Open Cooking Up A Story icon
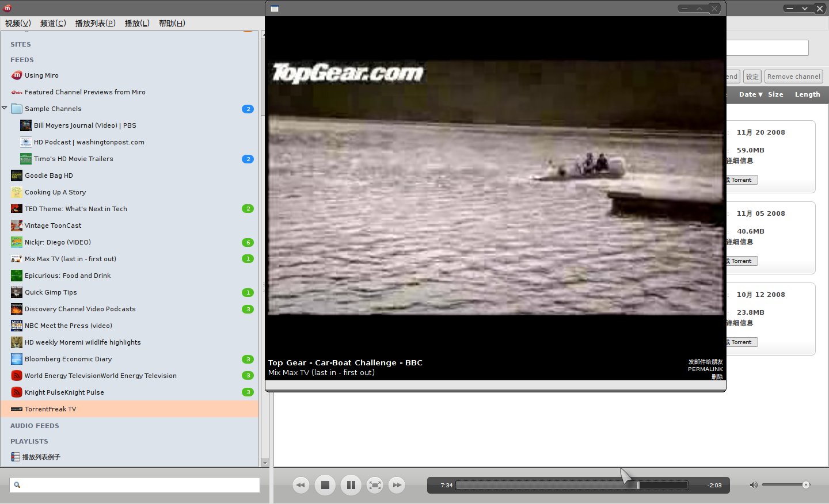Viewport: 829px width, 504px height. click(17, 192)
